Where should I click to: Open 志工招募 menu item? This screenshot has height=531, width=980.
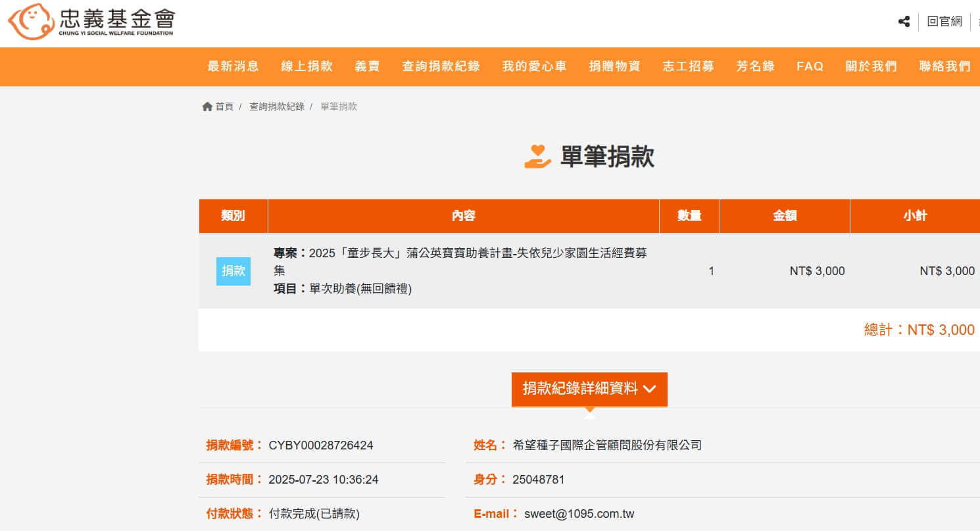688,66
